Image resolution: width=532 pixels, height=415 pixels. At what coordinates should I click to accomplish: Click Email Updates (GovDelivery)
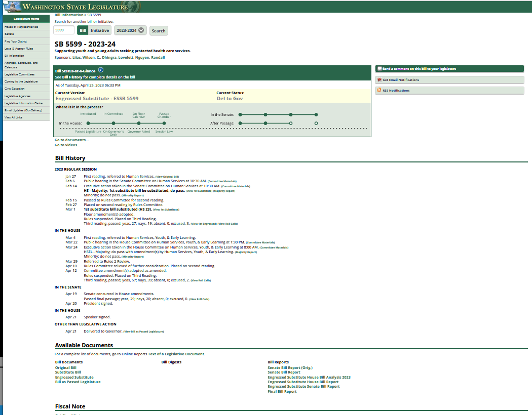point(23,110)
